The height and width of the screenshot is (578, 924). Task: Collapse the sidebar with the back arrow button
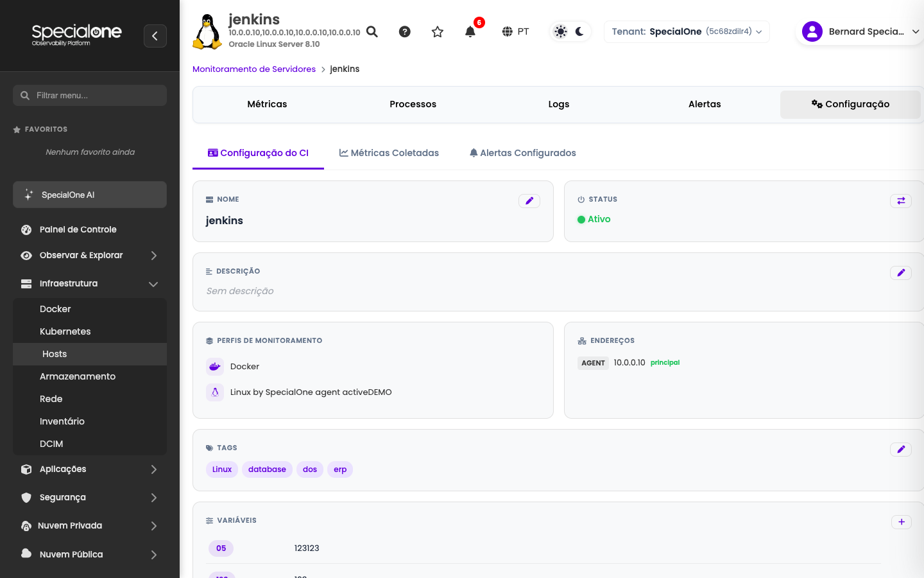pyautogui.click(x=155, y=36)
